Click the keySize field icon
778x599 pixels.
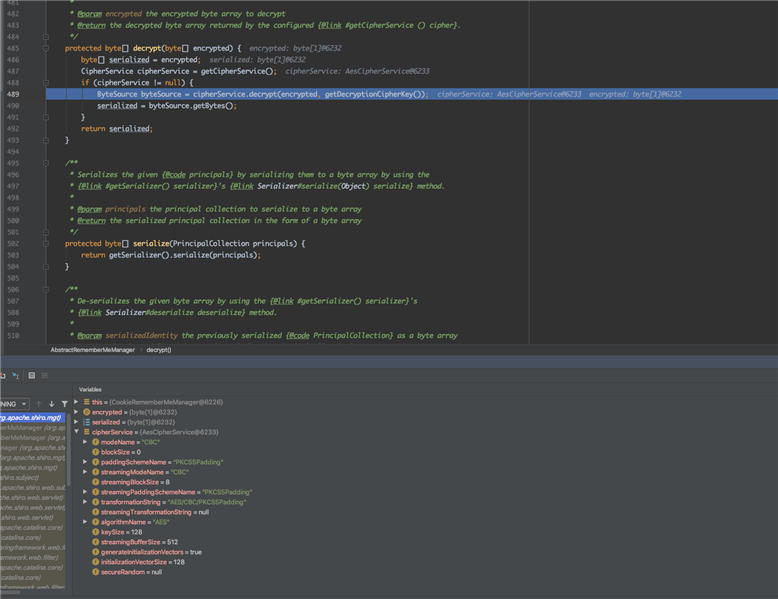(95, 532)
